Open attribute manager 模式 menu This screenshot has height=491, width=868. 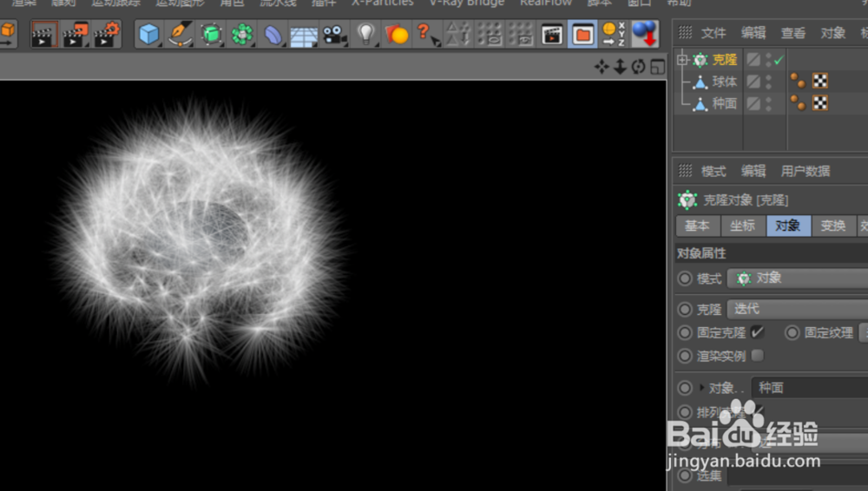tap(713, 171)
